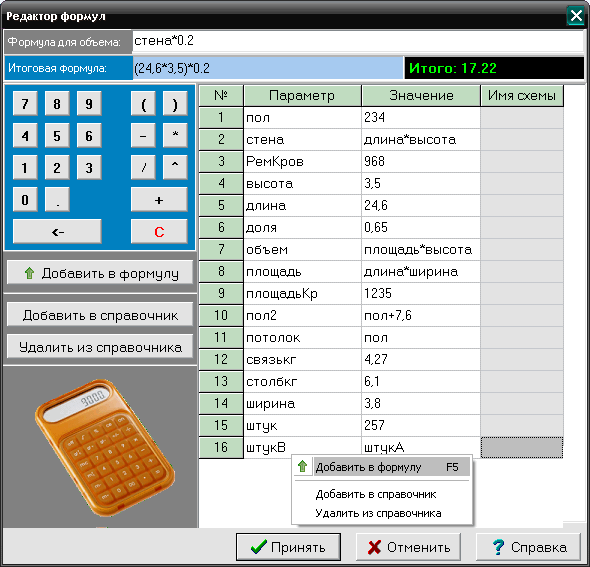Screen dimensions: 590x567
Task: Insert an opening parenthesis
Action: (143, 103)
